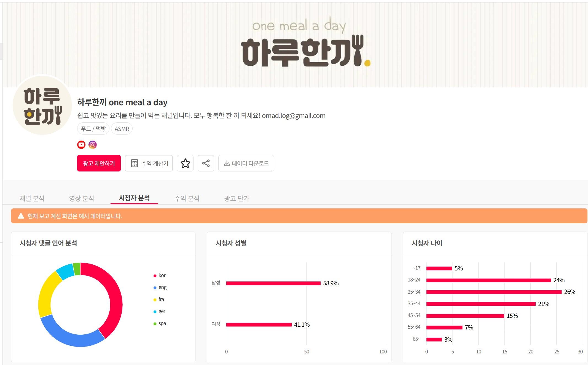588x365 pixels.
Task: Switch to the 채널 분석 tab
Action: pyautogui.click(x=32, y=198)
